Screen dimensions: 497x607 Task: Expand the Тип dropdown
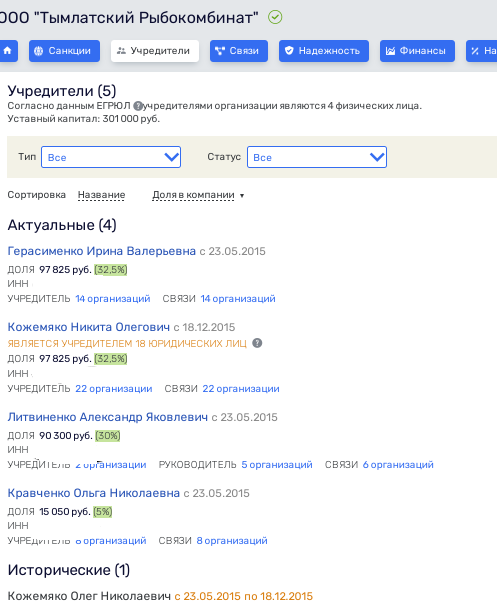[111, 157]
